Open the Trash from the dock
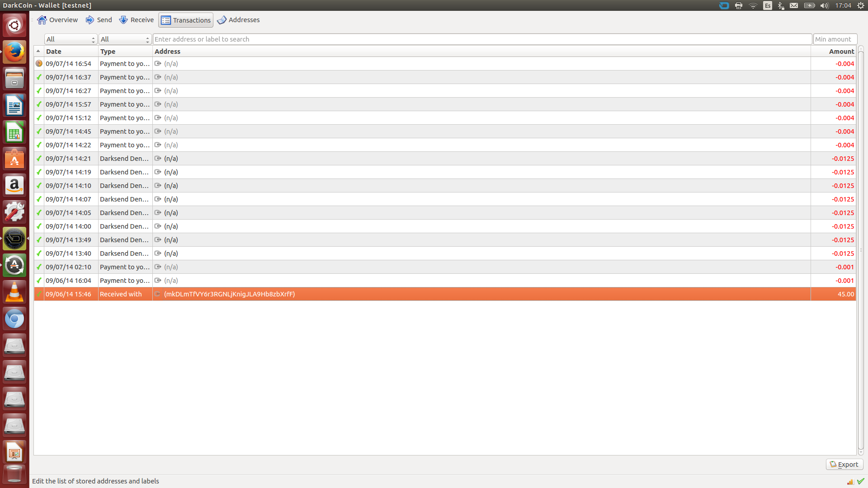This screenshot has height=488, width=868. click(x=14, y=474)
